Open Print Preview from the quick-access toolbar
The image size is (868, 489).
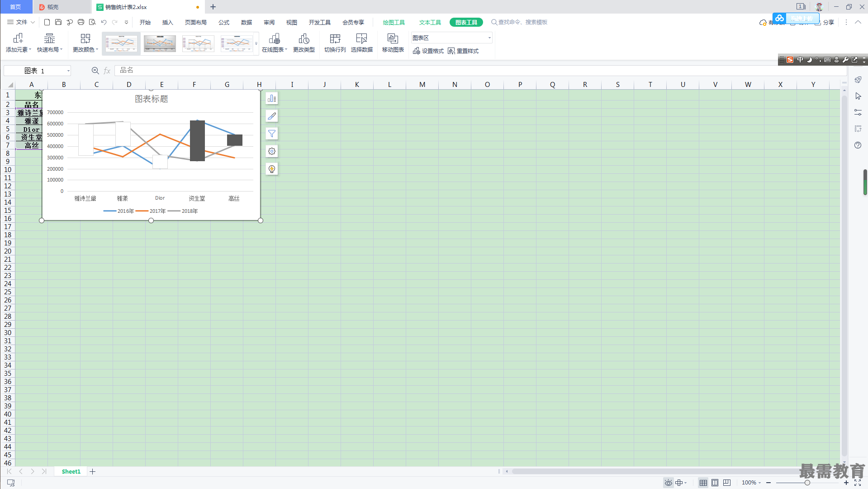point(92,22)
